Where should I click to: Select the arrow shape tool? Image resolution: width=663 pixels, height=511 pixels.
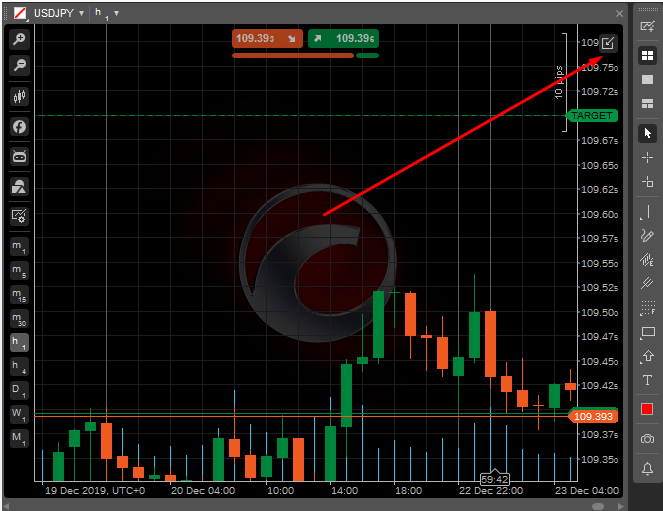point(647,356)
